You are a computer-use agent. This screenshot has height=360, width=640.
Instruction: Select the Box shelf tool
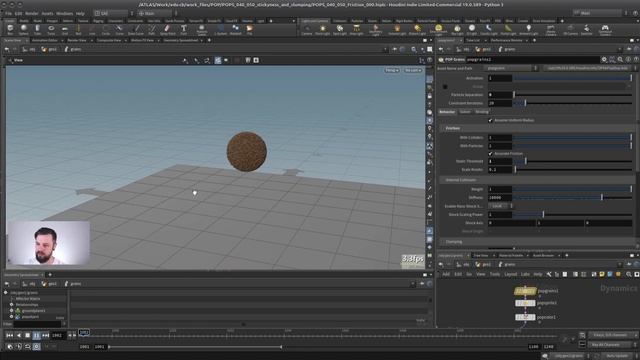click(x=10, y=29)
